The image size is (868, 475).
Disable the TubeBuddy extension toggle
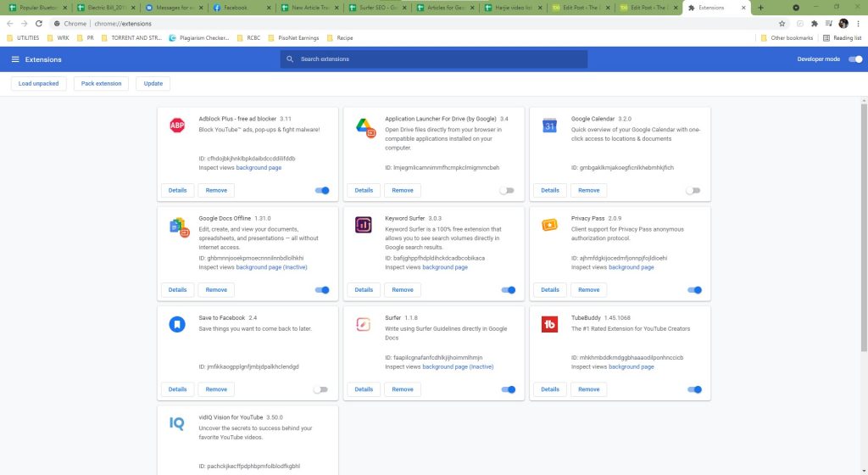[x=694, y=389]
